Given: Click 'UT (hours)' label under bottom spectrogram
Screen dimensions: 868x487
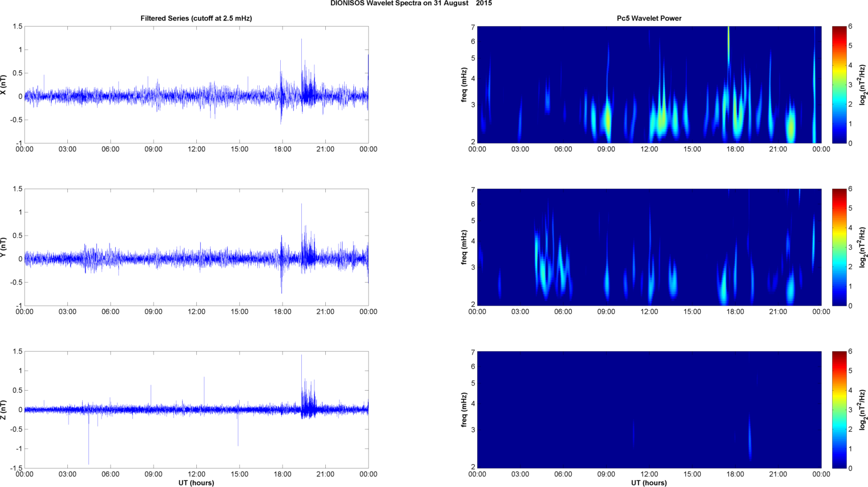Looking at the screenshot, I should tap(649, 482).
